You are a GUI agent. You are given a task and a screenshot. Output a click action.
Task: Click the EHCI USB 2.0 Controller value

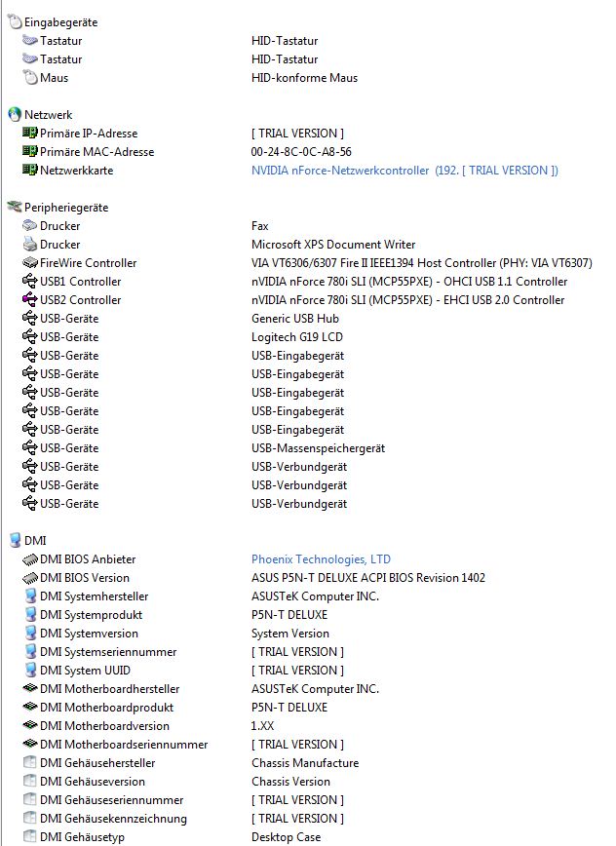(x=407, y=300)
